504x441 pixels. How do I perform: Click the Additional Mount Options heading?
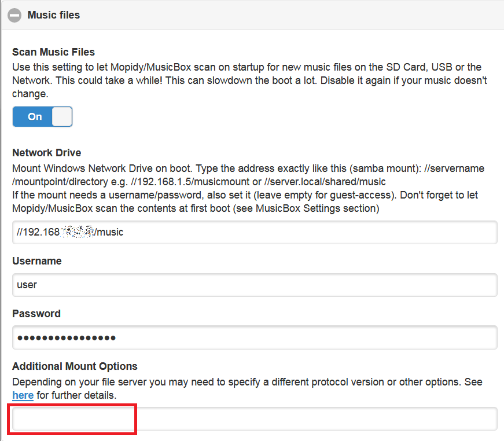click(x=75, y=366)
